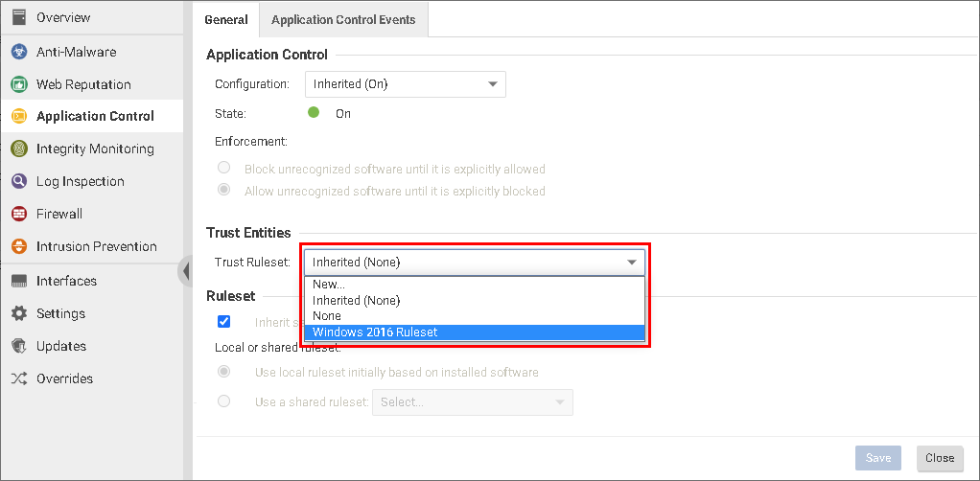Viewport: 980px width, 481px height.
Task: Open the General tab
Action: click(x=226, y=19)
